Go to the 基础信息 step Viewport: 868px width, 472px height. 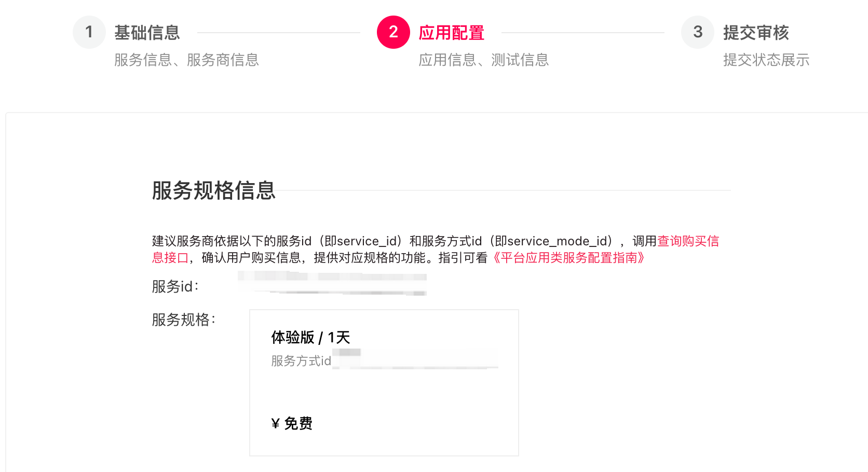pyautogui.click(x=147, y=33)
